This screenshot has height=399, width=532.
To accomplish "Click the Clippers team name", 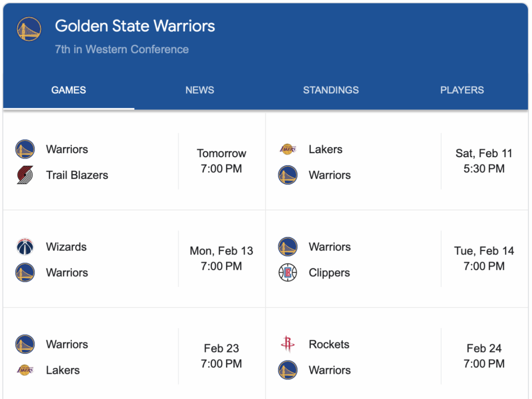I will coord(329,273).
